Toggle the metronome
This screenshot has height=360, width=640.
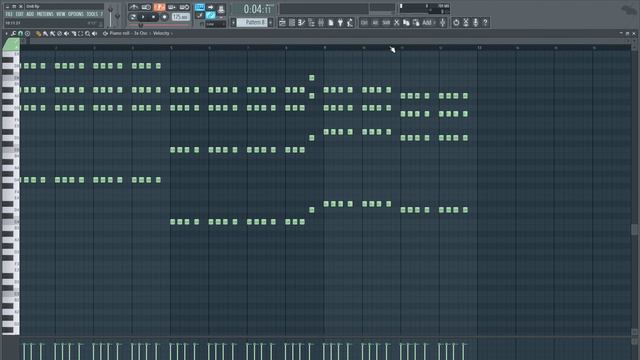133,7
